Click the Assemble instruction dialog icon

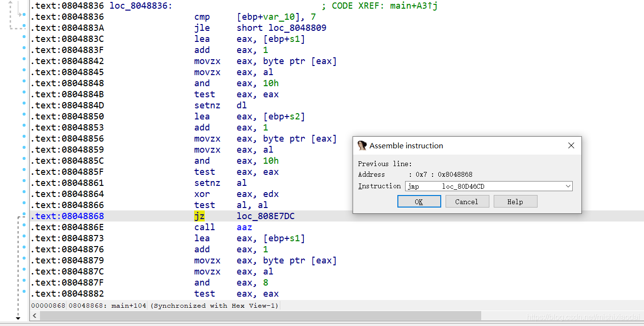(362, 145)
